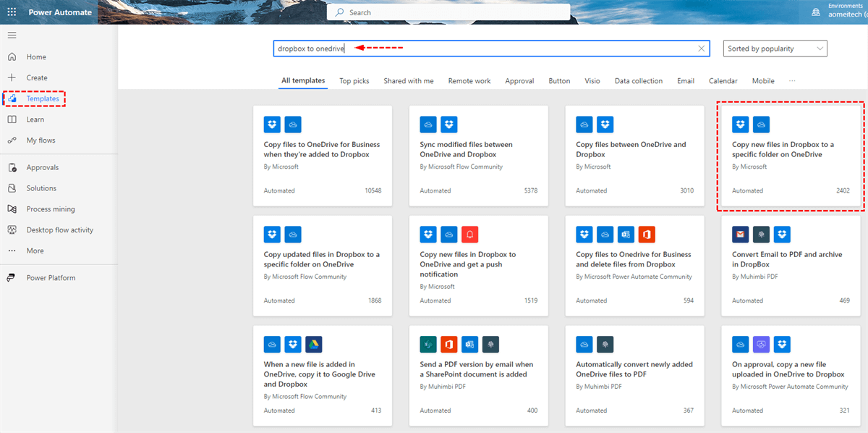Open My flows in the sidebar

coord(41,140)
